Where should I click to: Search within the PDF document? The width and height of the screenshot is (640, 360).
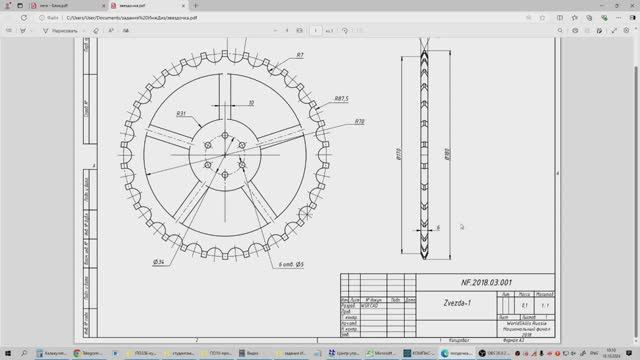(x=560, y=31)
